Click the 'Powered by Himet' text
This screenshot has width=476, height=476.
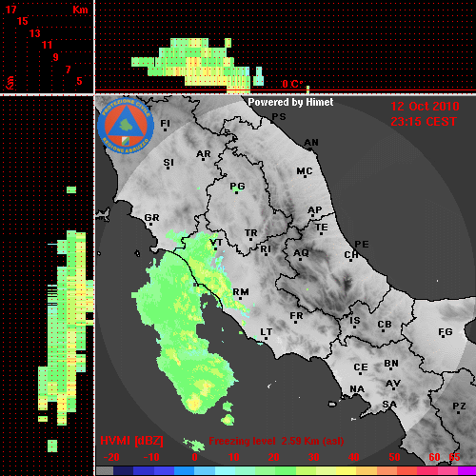point(290,102)
